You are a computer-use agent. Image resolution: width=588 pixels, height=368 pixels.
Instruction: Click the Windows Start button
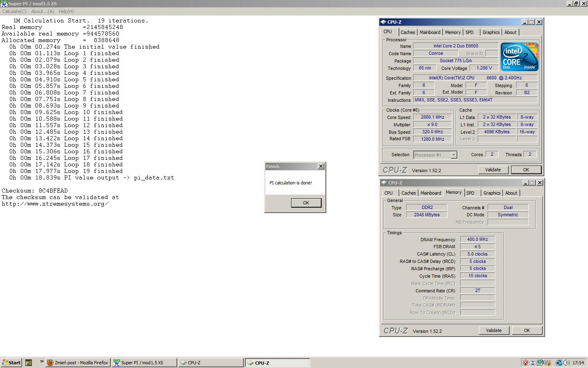pyautogui.click(x=11, y=363)
